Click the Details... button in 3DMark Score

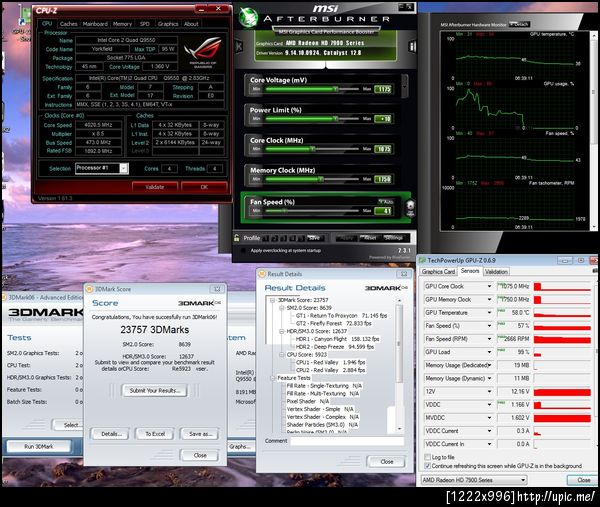[x=111, y=434]
